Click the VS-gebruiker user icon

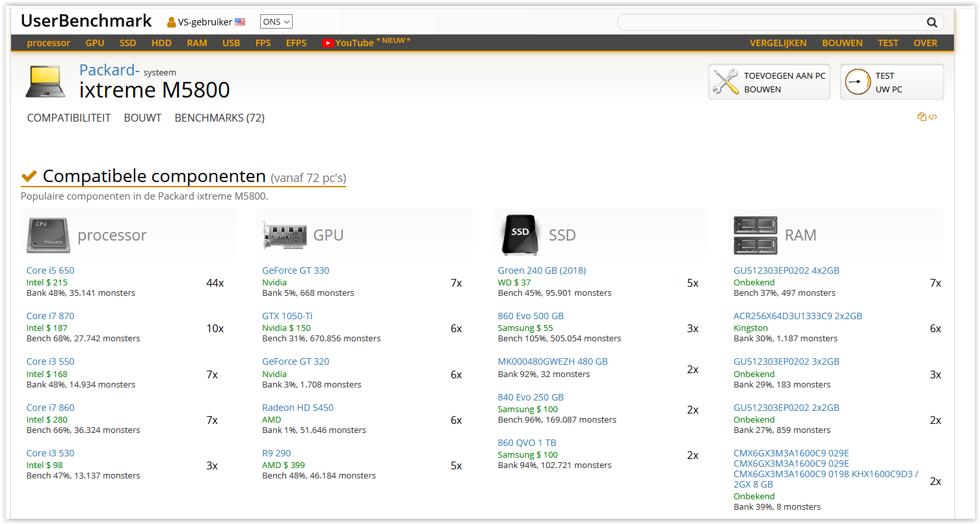(x=172, y=22)
